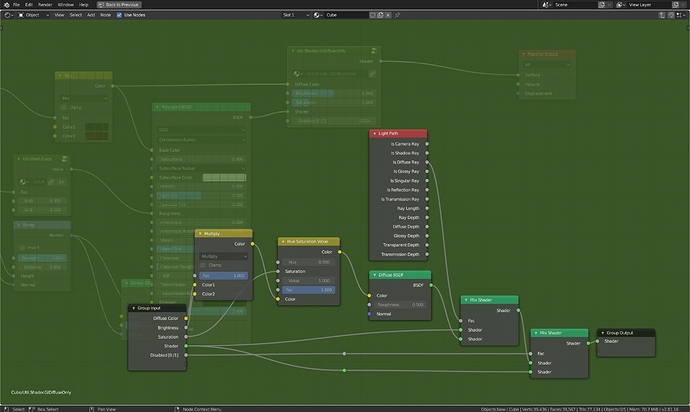
Task: Click the new scene icon beside Scene
Action: click(602, 4)
